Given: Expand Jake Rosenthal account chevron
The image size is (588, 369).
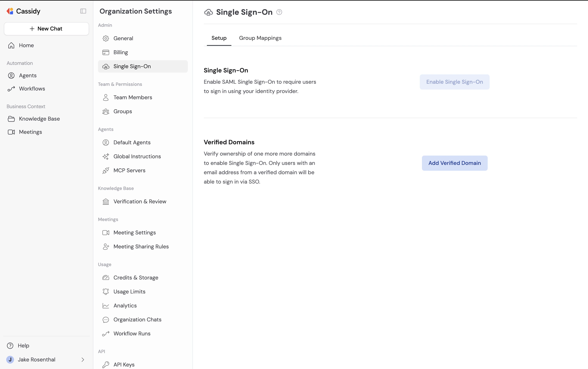Looking at the screenshot, I should 83,360.
